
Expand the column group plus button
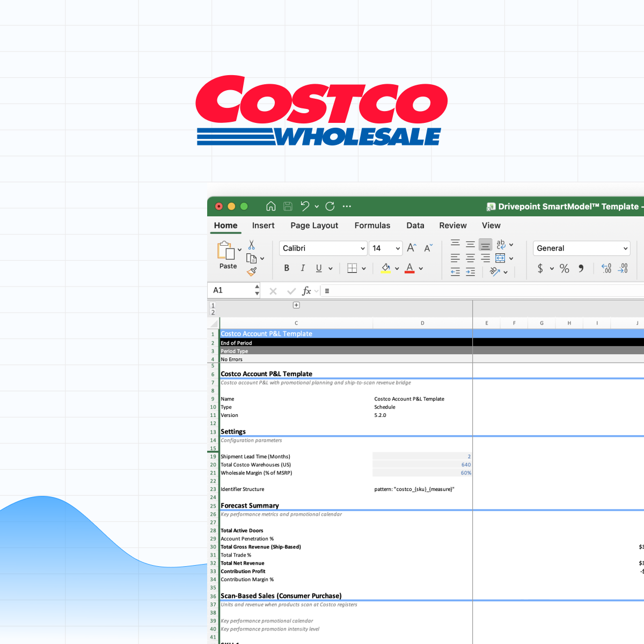296,305
